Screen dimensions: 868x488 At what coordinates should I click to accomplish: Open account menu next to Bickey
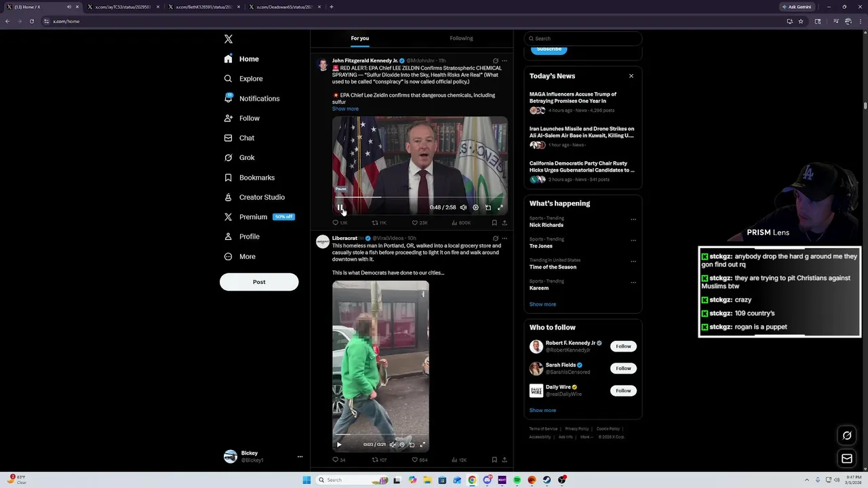(x=300, y=457)
